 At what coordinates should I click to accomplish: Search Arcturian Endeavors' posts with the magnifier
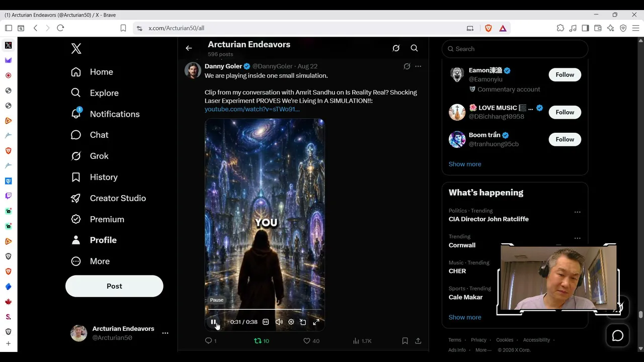[414, 48]
